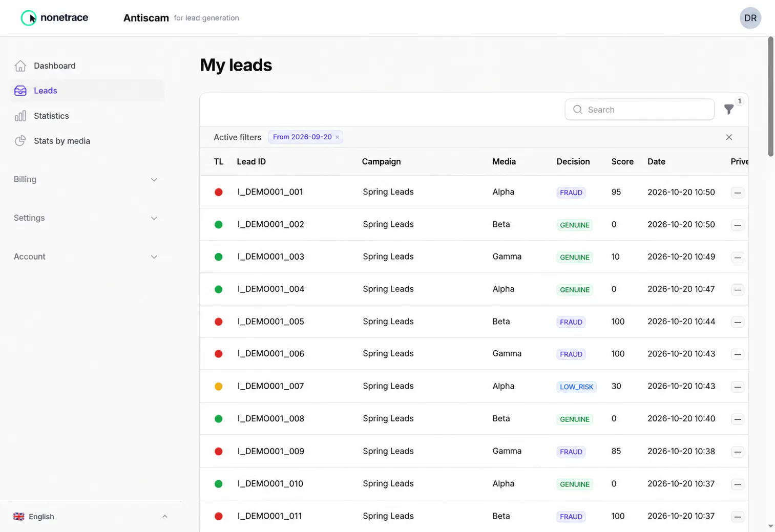Sort by the Score column header
This screenshot has width=775, height=532.
622,162
